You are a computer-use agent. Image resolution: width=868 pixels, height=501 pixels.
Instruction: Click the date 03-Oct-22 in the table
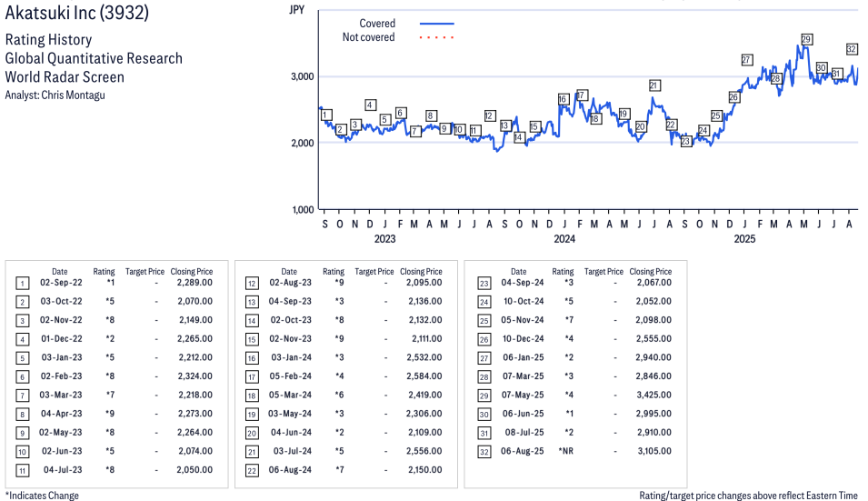[61, 301]
